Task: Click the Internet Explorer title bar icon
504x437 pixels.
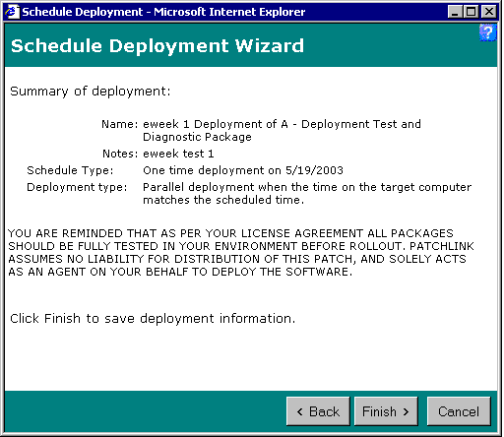Action: (13, 12)
